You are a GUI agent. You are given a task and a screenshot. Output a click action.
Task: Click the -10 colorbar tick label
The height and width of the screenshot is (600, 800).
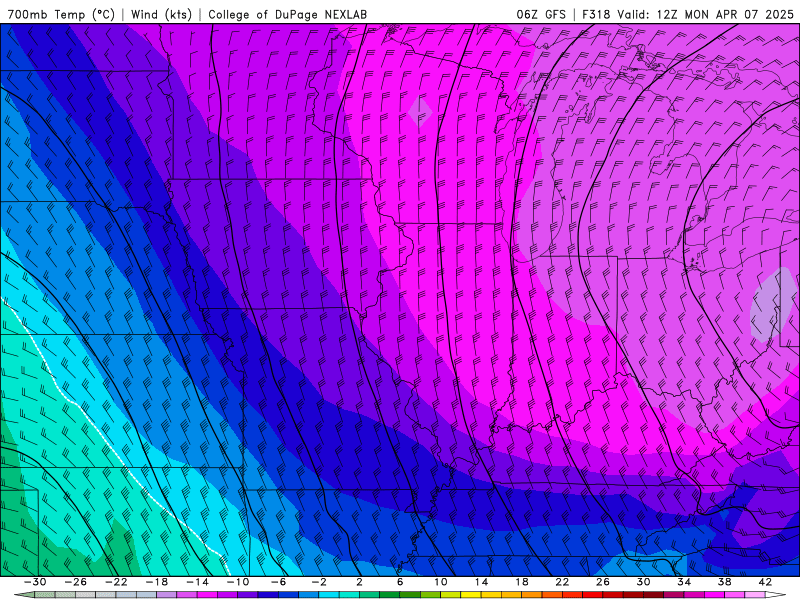(x=238, y=582)
